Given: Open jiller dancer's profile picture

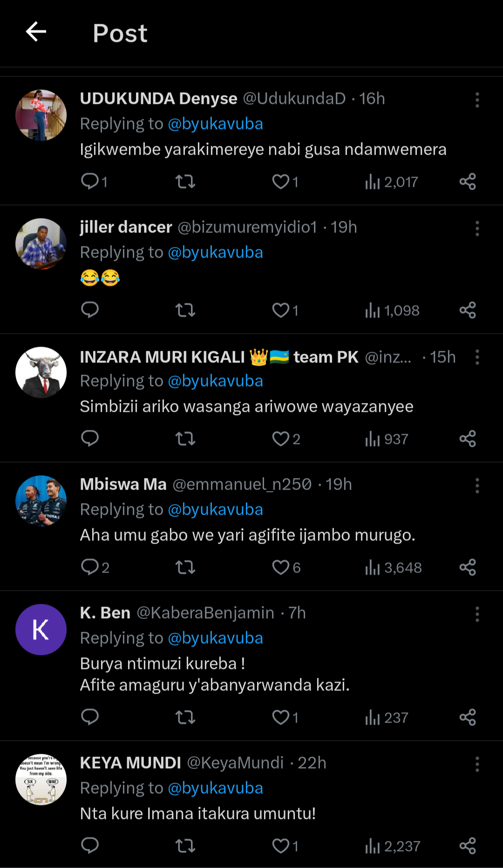Looking at the screenshot, I should tap(41, 244).
